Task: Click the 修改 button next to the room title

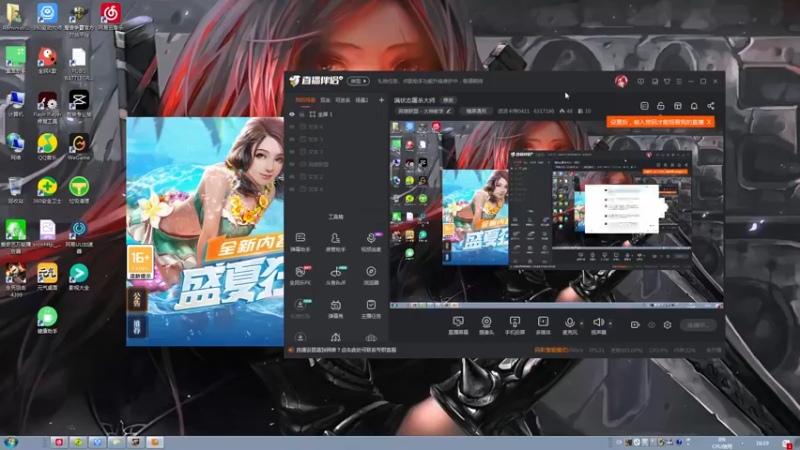Action: (x=448, y=100)
